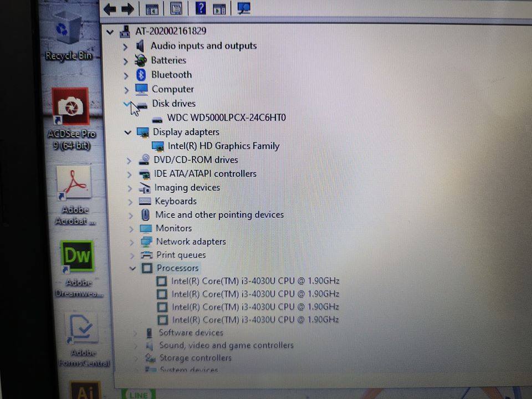Image resolution: width=532 pixels, height=399 pixels.
Task: Click Scan for hardware changes icon
Action: 244,8
